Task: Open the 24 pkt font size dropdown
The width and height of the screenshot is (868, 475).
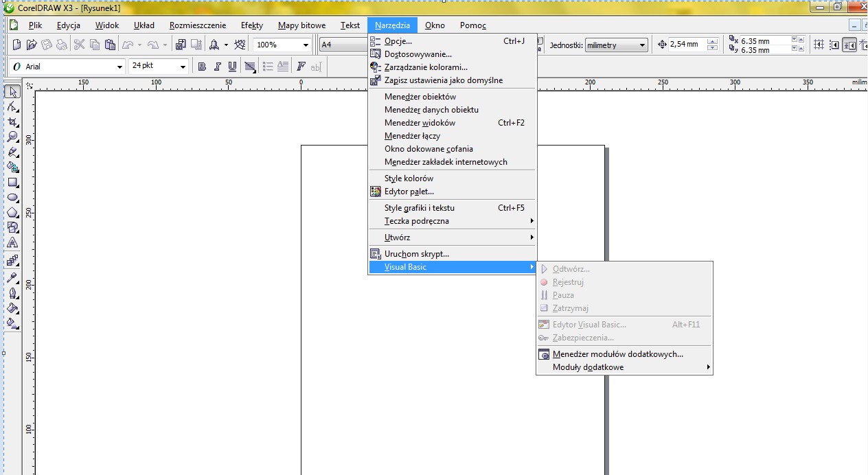Action: point(183,67)
